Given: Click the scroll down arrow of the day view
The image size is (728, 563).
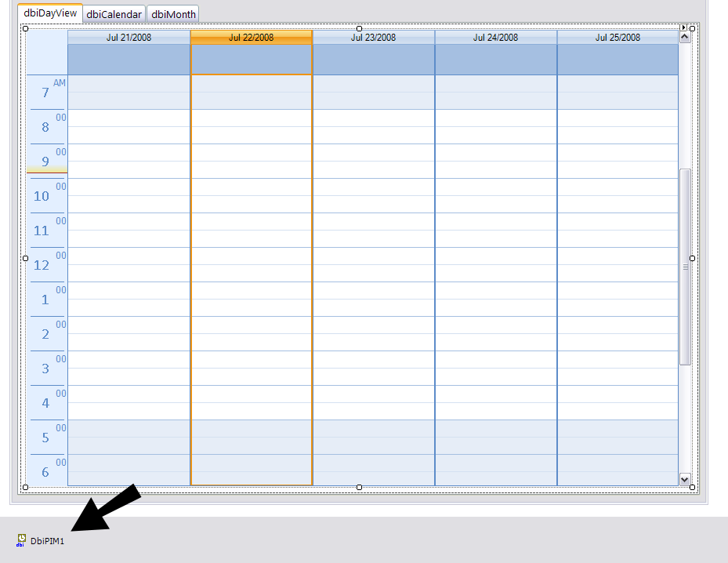Looking at the screenshot, I should 684,479.
